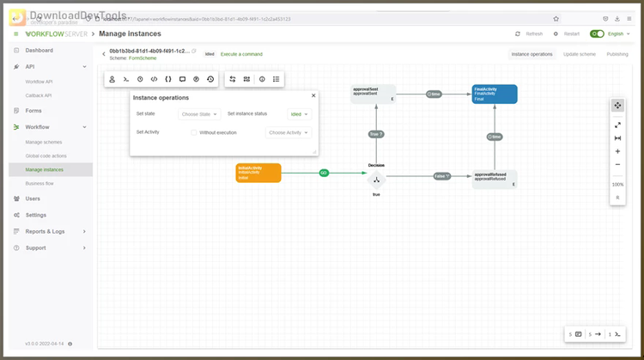
Task: Click the hamburger menu icon
Action: pyautogui.click(x=16, y=34)
